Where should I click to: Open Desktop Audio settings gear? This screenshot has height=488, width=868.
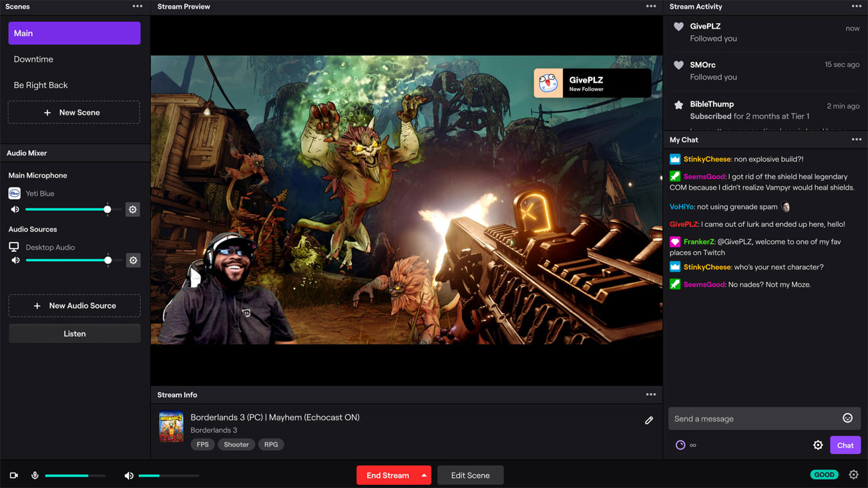(133, 260)
